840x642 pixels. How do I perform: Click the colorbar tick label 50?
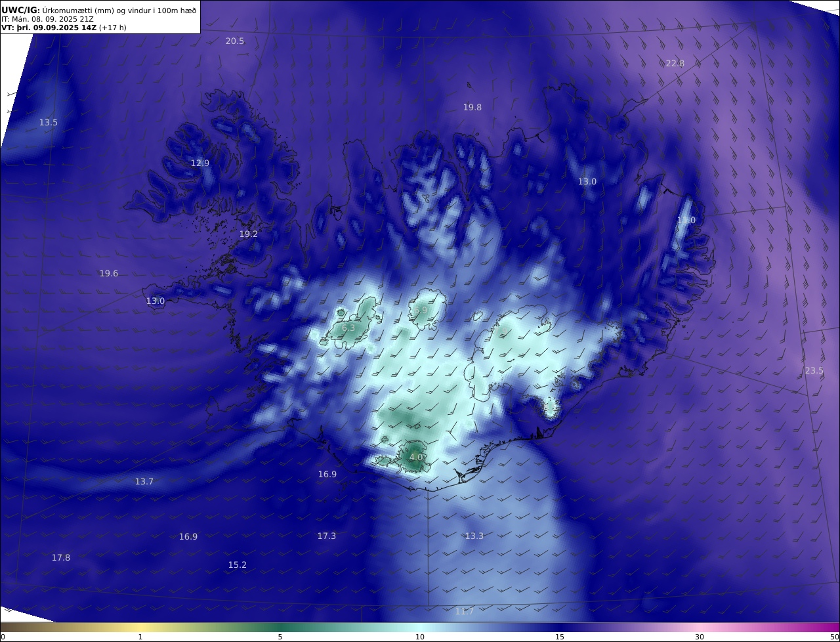click(x=834, y=637)
